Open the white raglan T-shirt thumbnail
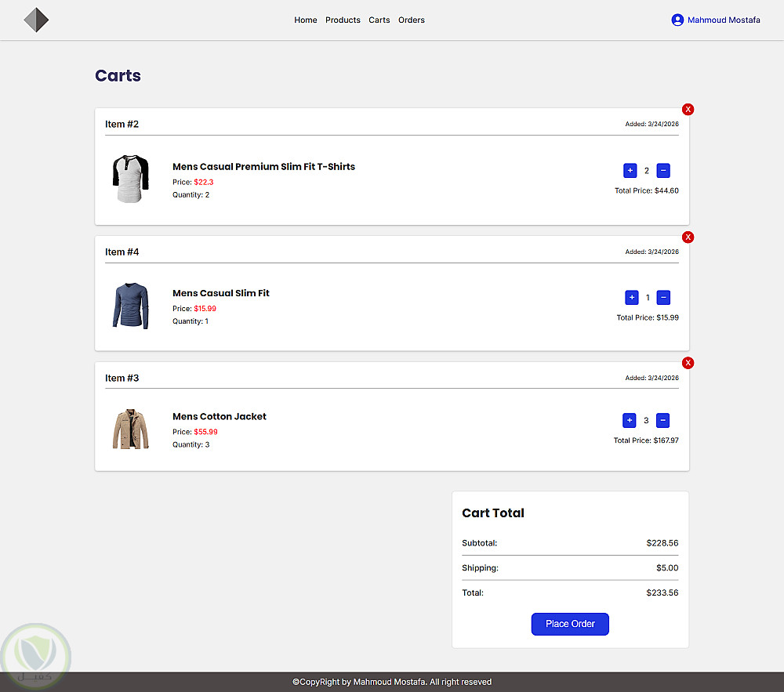The width and height of the screenshot is (784, 692). pos(130,179)
